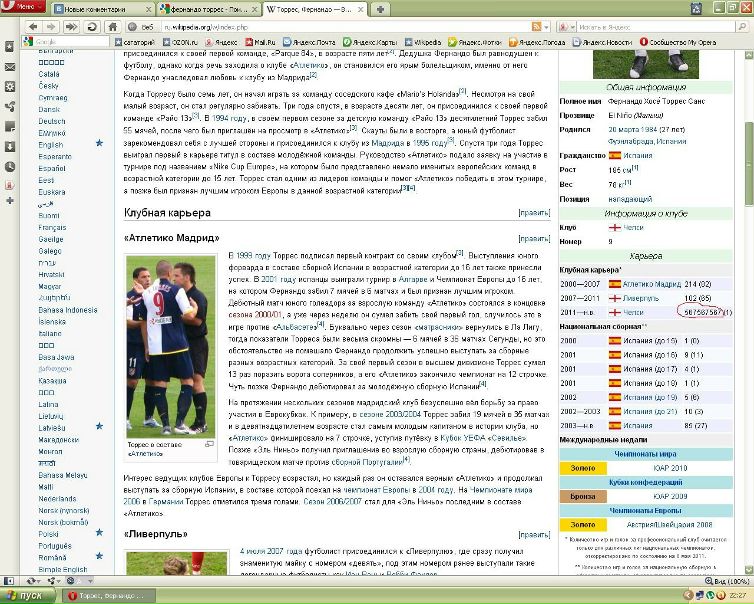Open the red Opera Menu button
Viewport: 754px width, 604px height.
[22, 8]
